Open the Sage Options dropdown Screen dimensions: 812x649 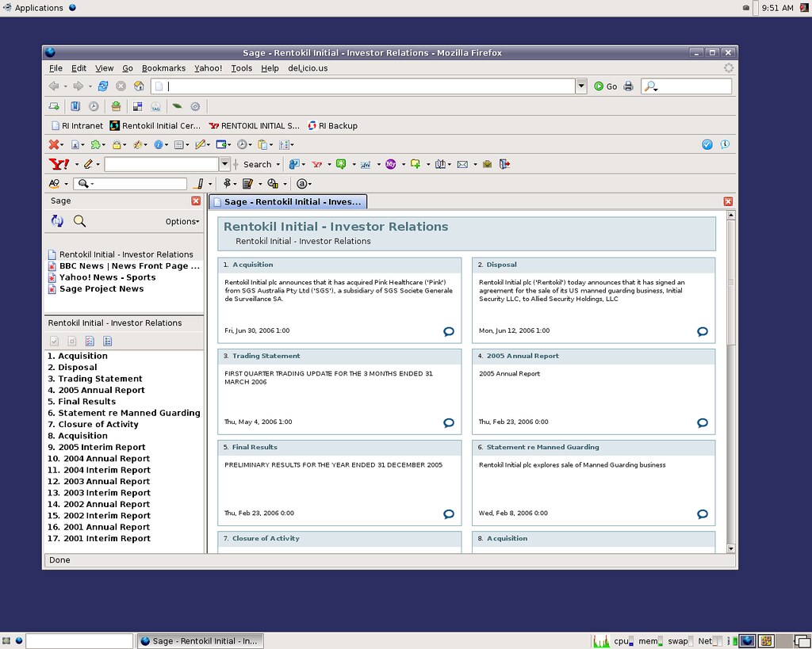point(182,222)
